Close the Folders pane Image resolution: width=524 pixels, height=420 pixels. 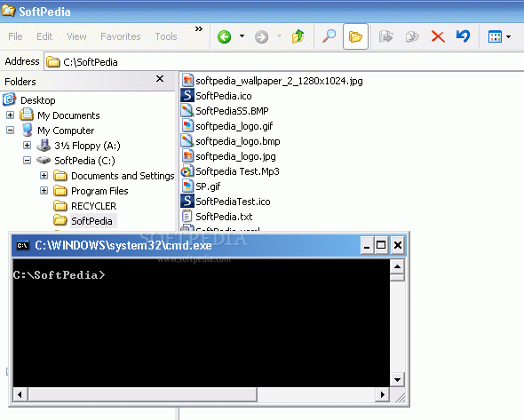160,79
